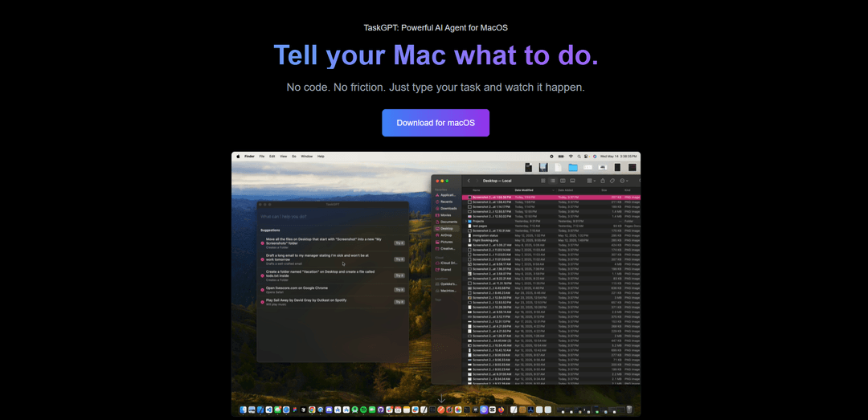Open iCloud Drive in Finder sidebar
This screenshot has height=420, width=868.
[x=446, y=263]
